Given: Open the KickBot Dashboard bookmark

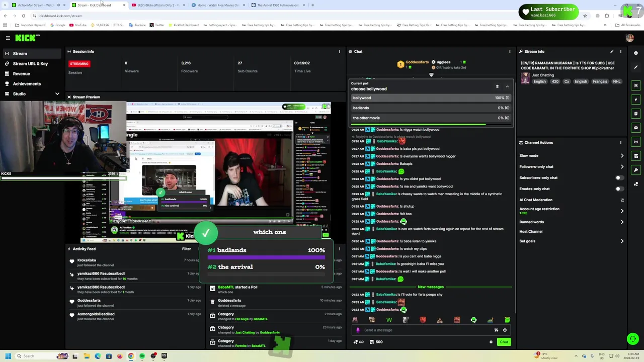Looking at the screenshot, I should (184, 25).
